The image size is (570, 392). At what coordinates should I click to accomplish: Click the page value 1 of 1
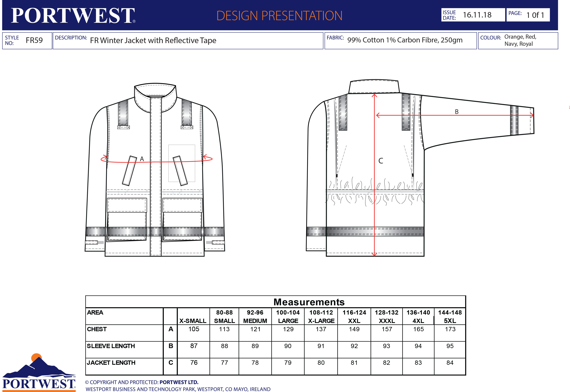pos(535,15)
